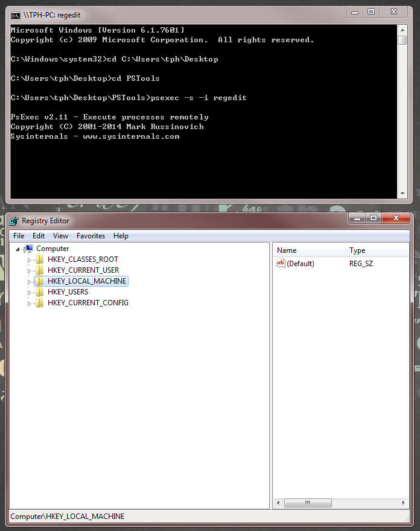The image size is (420, 531).
Task: Select the HKEY_CURRENT_CONFIG key
Action: coord(88,303)
